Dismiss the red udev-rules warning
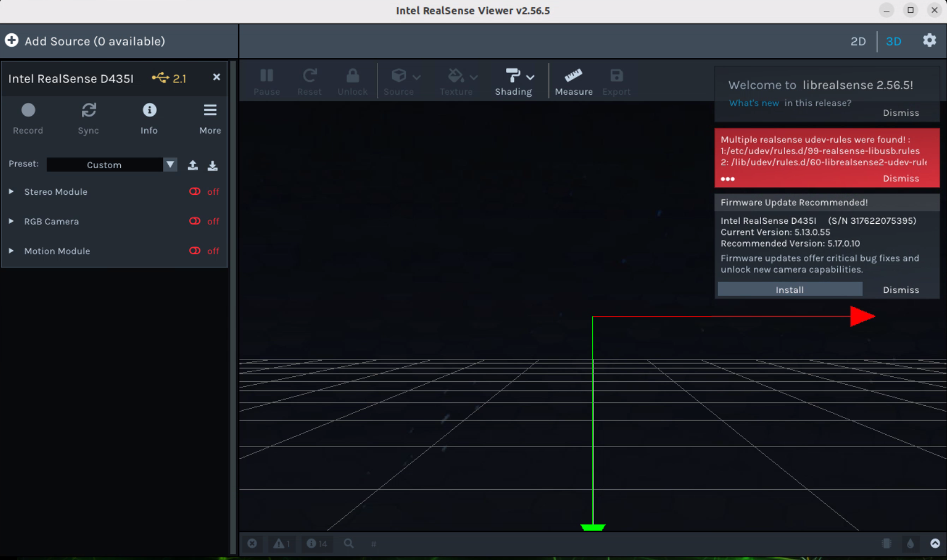Screen dimensions: 947x560 pyautogui.click(x=900, y=179)
